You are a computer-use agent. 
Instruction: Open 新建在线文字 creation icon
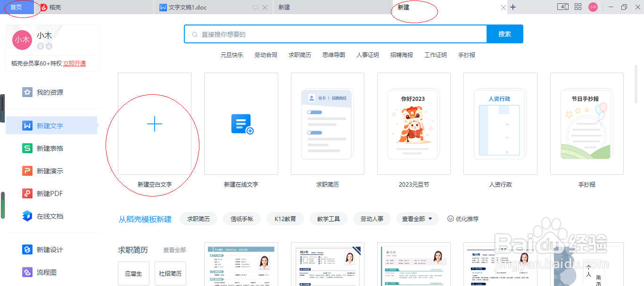241,123
